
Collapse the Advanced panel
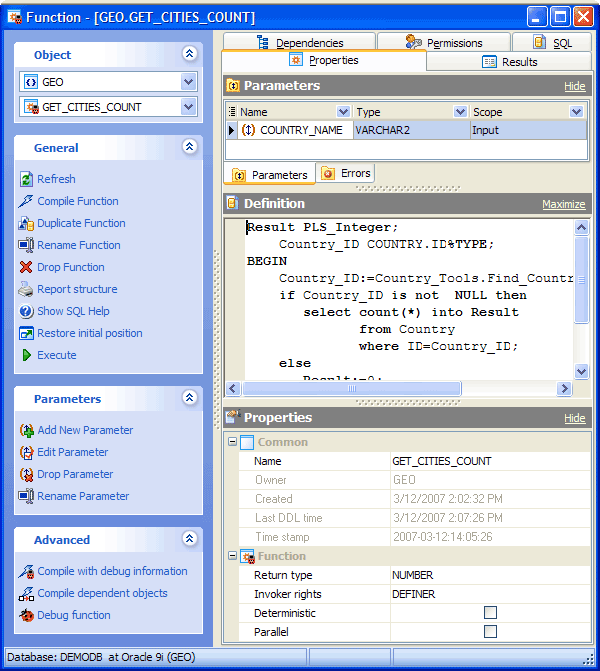coord(190,538)
